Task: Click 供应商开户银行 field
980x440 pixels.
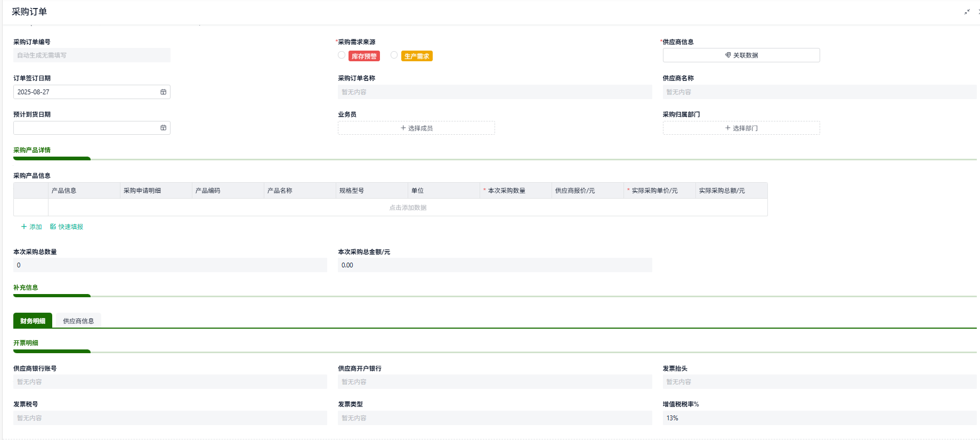Action: coord(495,382)
